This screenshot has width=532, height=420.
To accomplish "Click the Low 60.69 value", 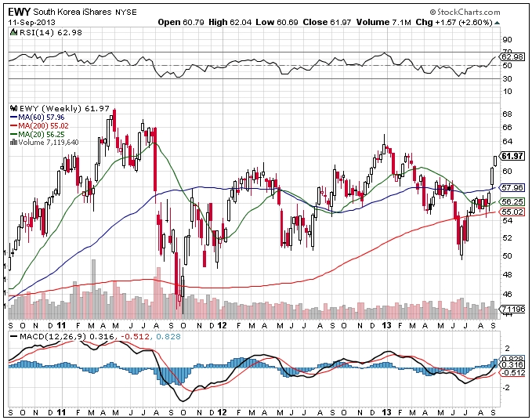I will click(277, 23).
